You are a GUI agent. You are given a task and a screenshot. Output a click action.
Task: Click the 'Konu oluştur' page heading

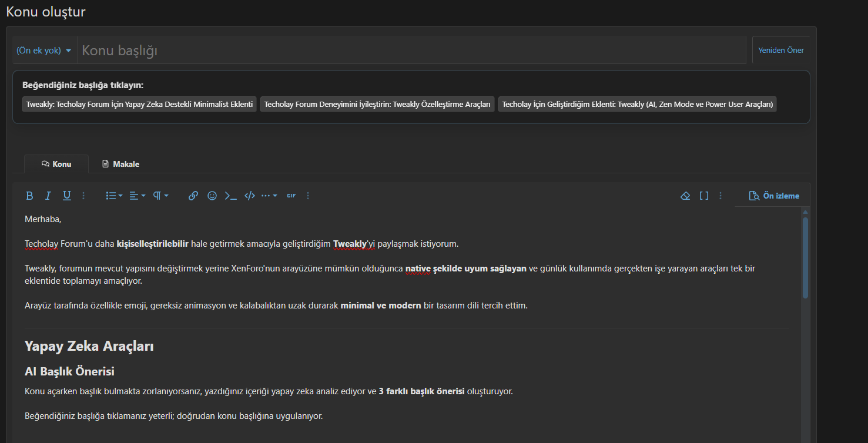45,11
